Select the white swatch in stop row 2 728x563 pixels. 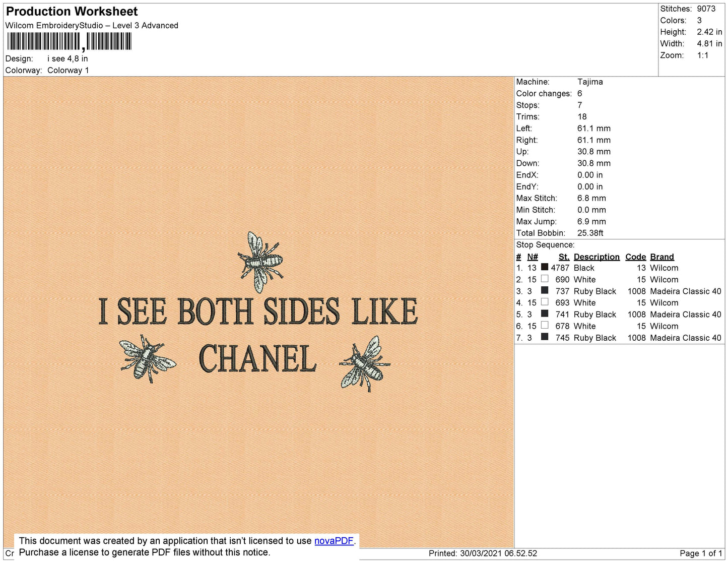tap(545, 279)
